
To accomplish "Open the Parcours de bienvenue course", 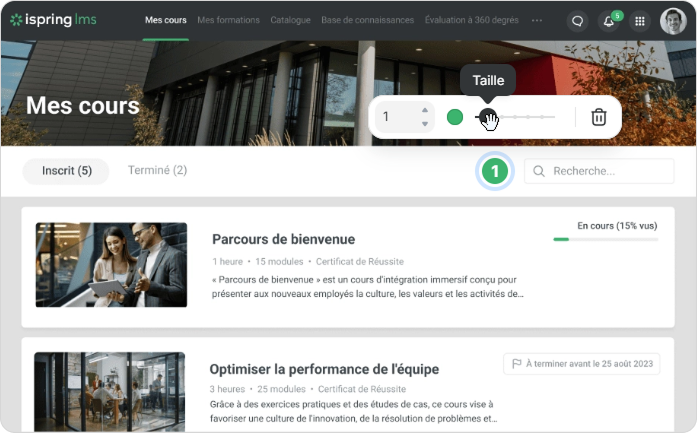I will (x=283, y=239).
